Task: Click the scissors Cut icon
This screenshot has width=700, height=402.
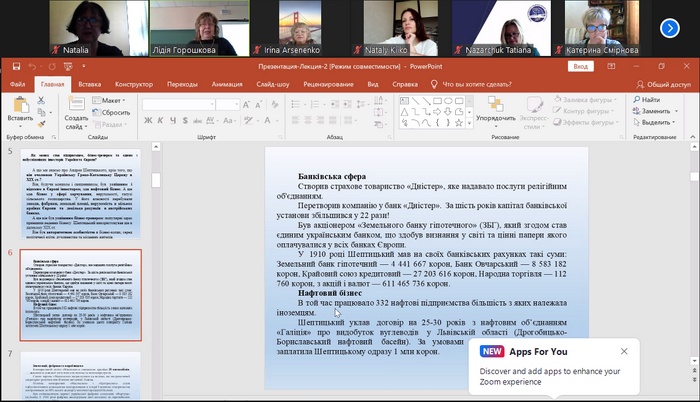Action: 42,100
